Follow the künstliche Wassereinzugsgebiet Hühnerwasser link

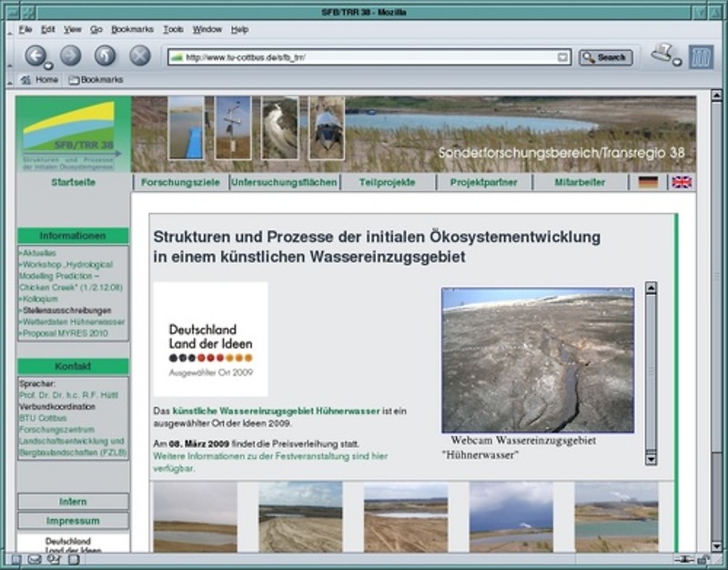(276, 412)
